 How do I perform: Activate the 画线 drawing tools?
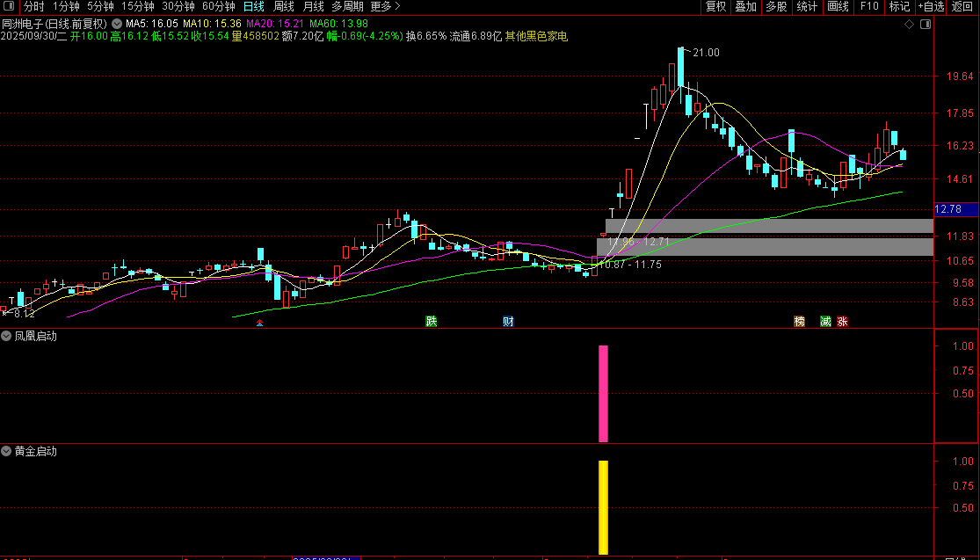(838, 6)
